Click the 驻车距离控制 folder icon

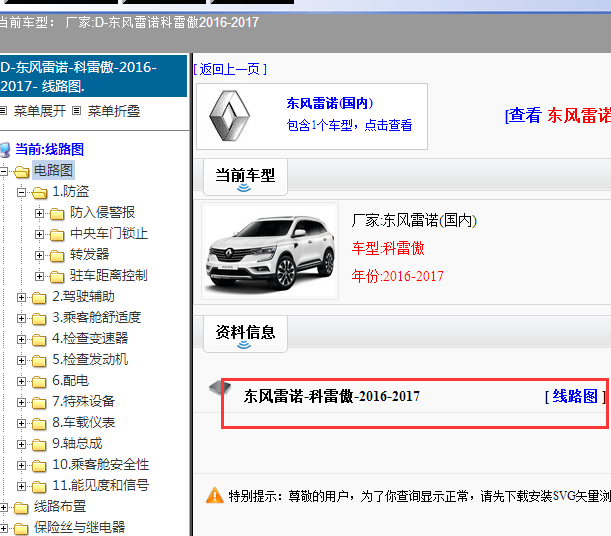click(57, 277)
